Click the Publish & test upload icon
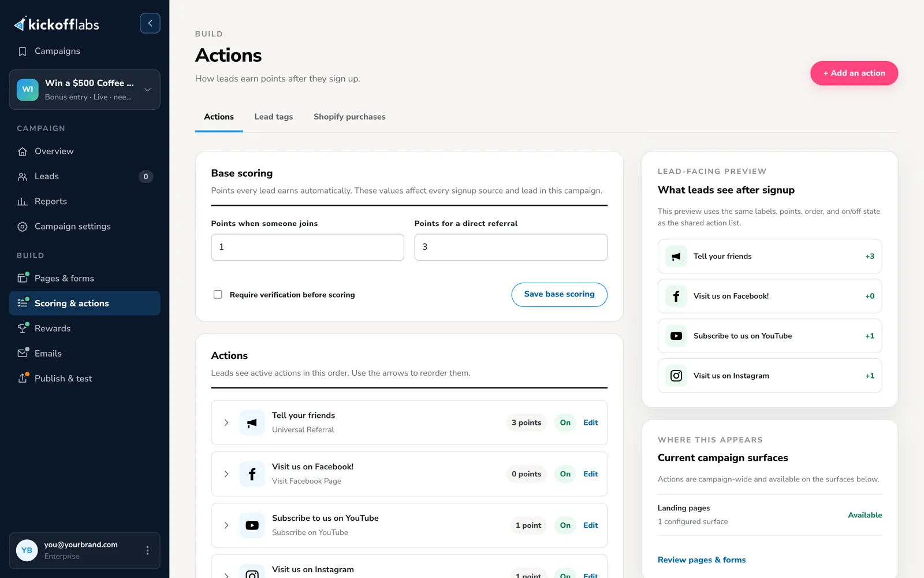This screenshot has height=578, width=924. [23, 378]
